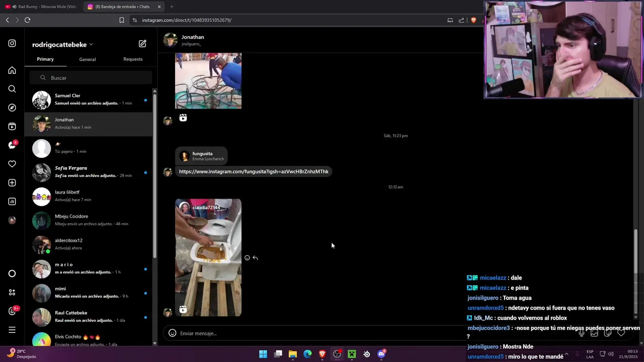Viewport: 644px width, 362px height.
Task: Open the mimi conversation
Action: (90, 293)
